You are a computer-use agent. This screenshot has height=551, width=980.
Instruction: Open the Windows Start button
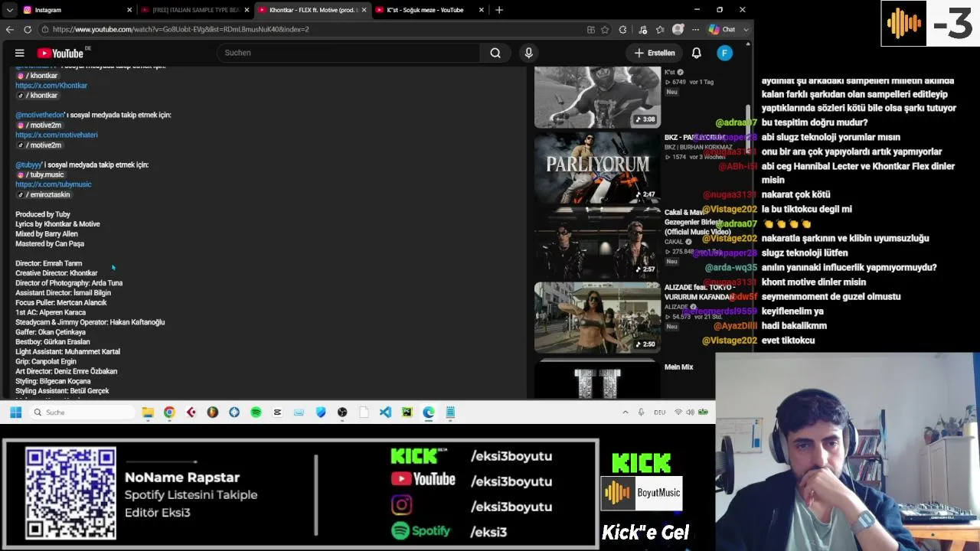pos(15,412)
